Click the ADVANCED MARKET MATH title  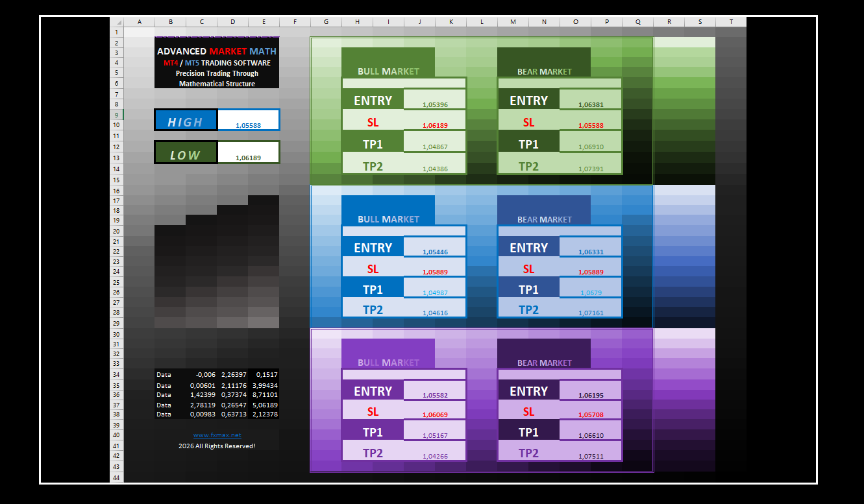pyautogui.click(x=217, y=51)
